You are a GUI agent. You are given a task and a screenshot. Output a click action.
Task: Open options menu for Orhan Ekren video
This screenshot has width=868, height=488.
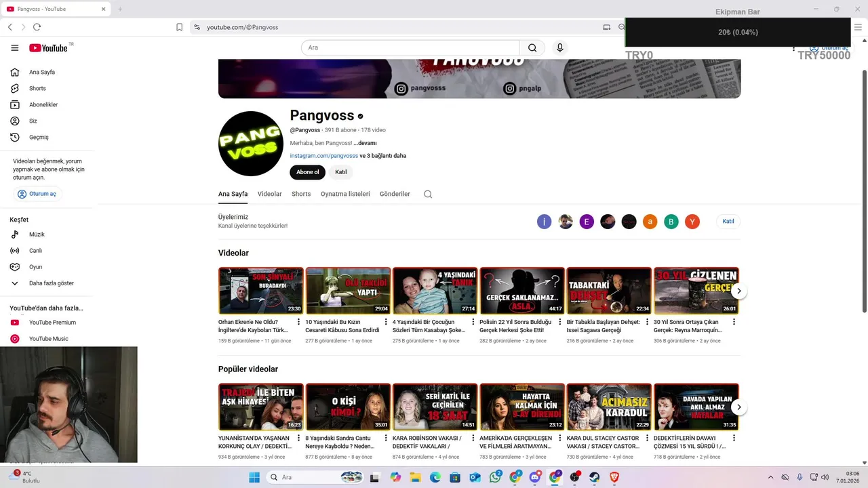(298, 322)
